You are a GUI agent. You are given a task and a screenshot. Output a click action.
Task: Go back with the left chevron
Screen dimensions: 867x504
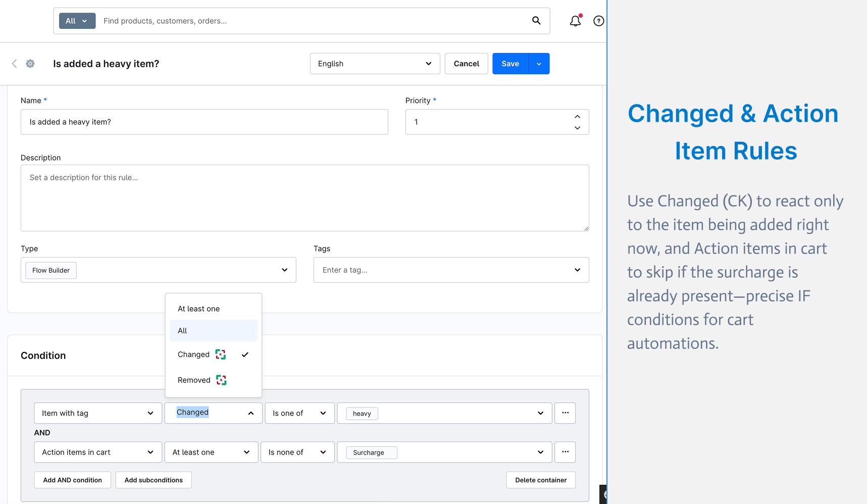(14, 64)
